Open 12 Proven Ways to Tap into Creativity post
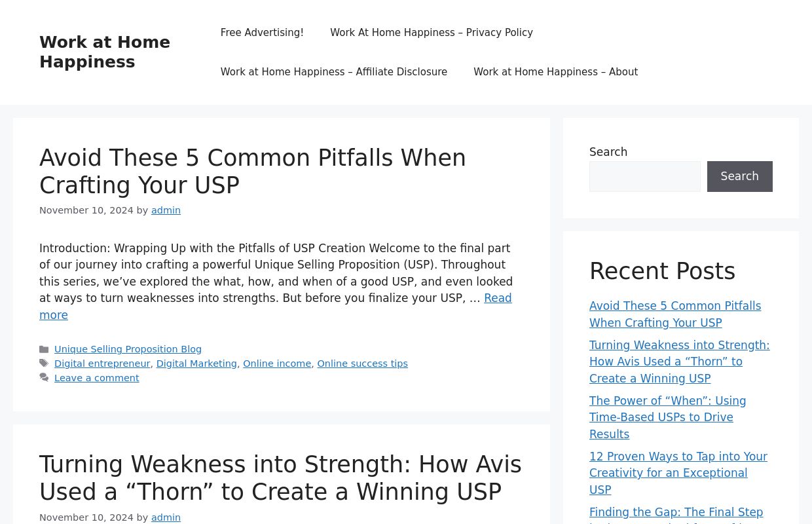Image resolution: width=812 pixels, height=524 pixels. pos(678,473)
